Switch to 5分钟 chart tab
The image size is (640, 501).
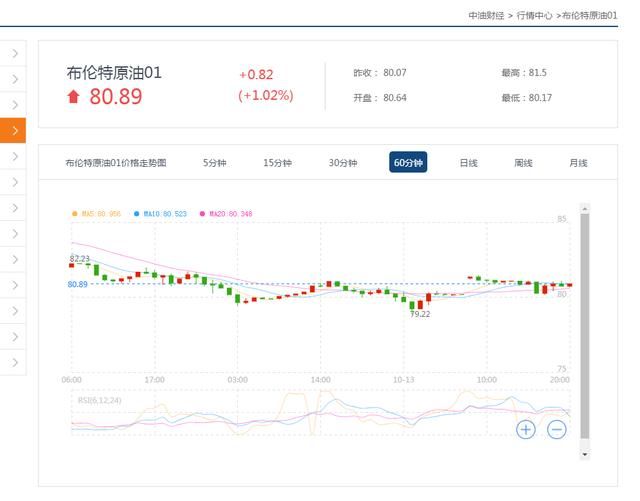(x=214, y=163)
